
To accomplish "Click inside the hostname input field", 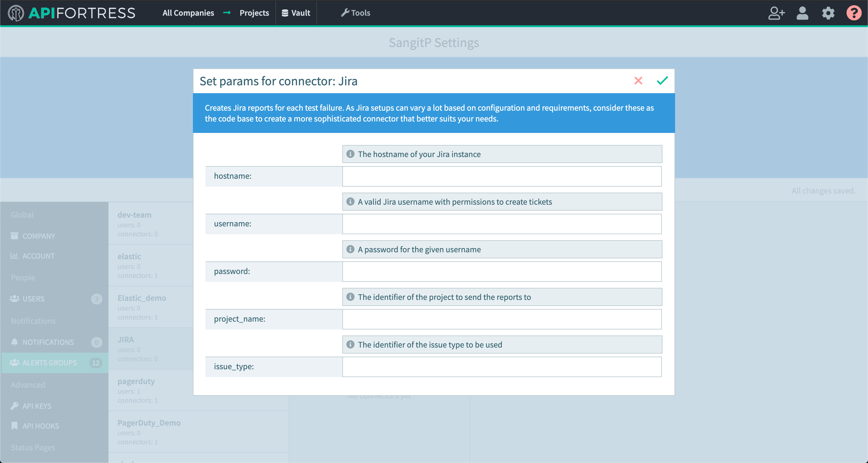I will [502, 176].
